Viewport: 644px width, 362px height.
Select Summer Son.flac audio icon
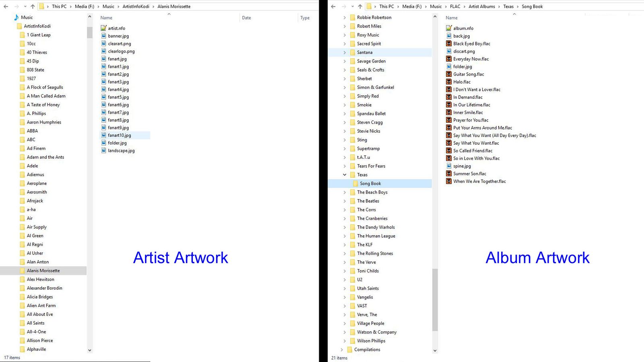click(x=449, y=173)
